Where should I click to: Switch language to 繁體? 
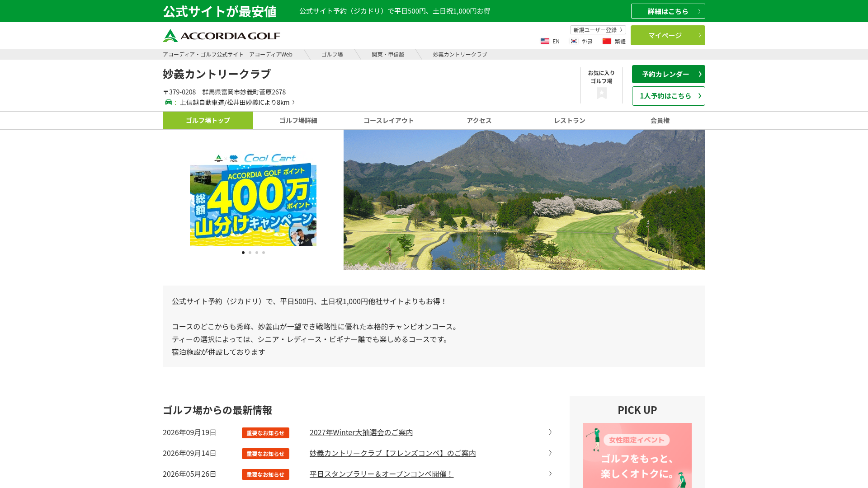point(620,41)
